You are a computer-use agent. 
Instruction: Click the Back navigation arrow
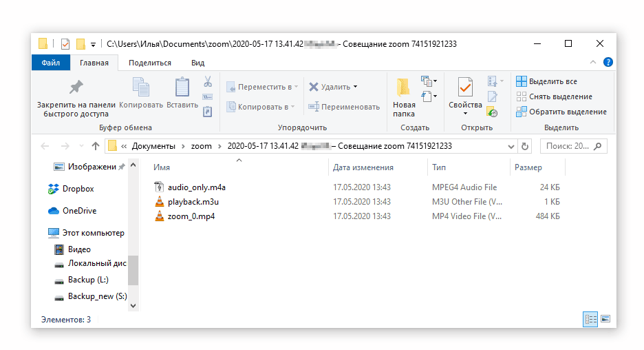point(45,146)
